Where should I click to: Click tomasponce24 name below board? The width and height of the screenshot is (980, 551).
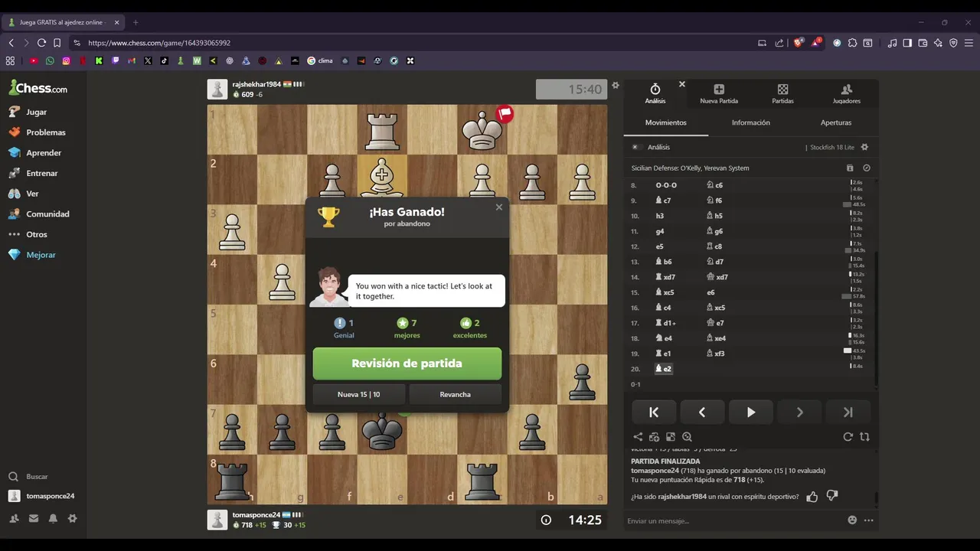pyautogui.click(x=256, y=515)
